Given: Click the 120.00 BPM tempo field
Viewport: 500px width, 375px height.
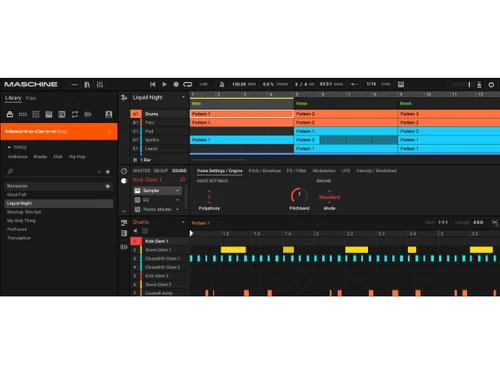Looking at the screenshot, I should click(x=239, y=84).
